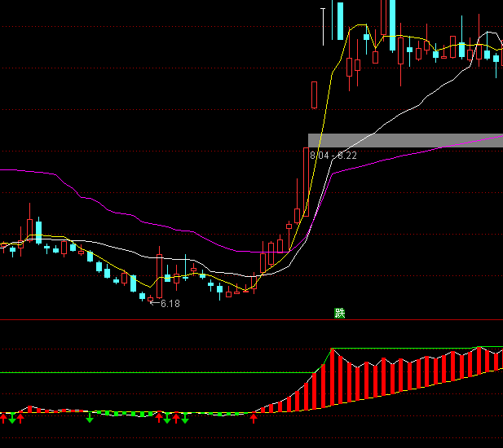The width and height of the screenshot is (503, 448).
Task: Click the tall red candle beside the 6.18 low
Action: coord(160,277)
